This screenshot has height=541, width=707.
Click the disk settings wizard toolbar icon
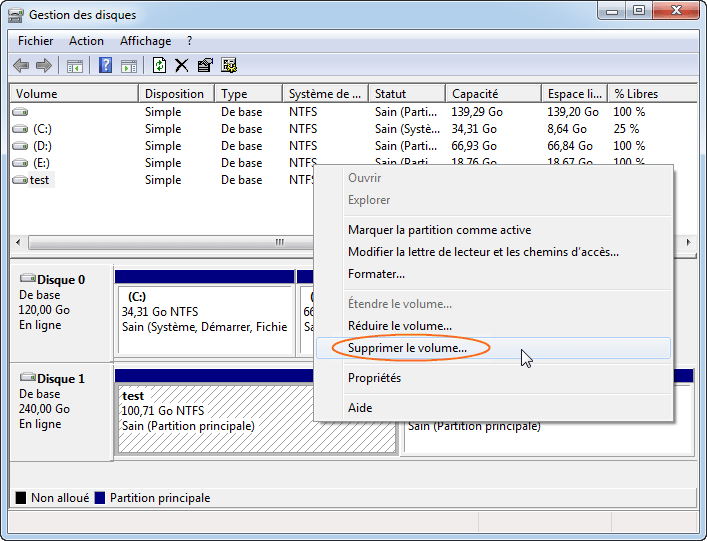click(x=229, y=65)
